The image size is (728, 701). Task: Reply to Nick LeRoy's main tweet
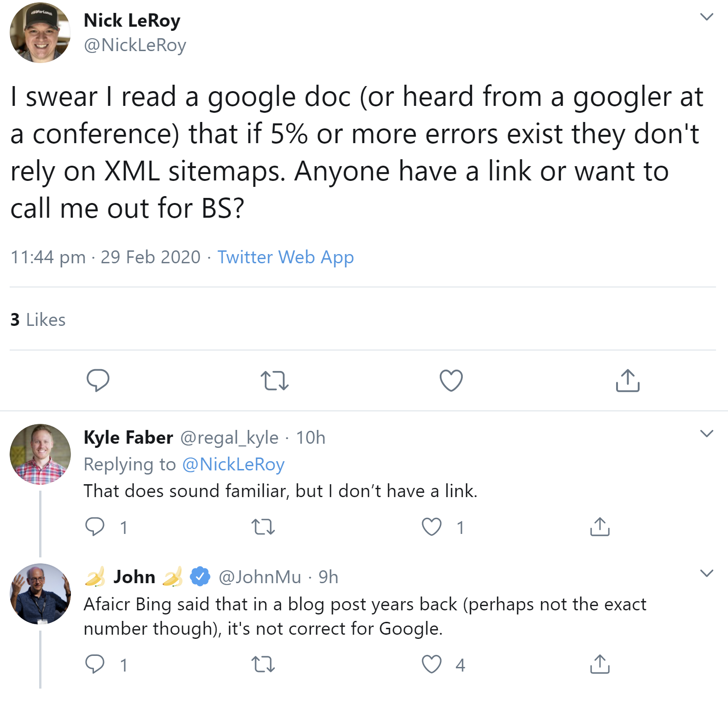click(x=98, y=380)
